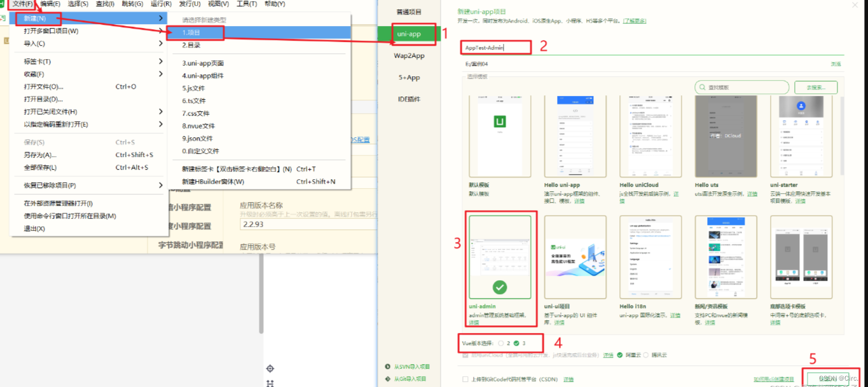Click the 去搜索... button
This screenshot has height=387, width=868.
tap(816, 87)
